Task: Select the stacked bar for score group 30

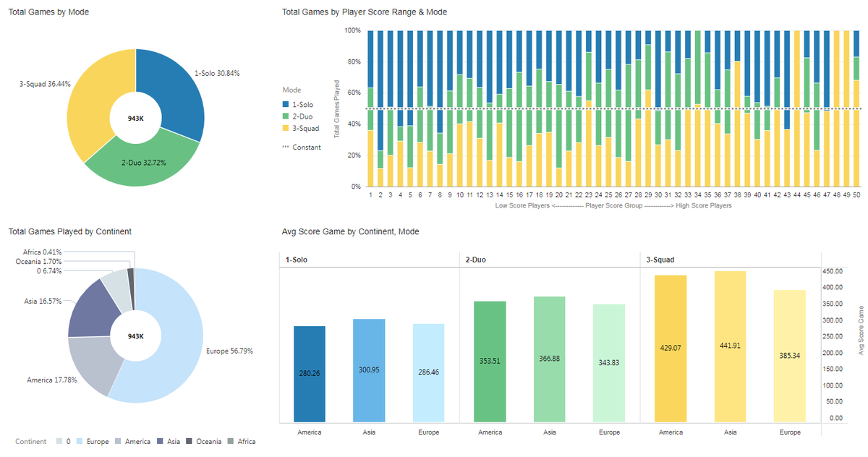Action: [x=658, y=108]
